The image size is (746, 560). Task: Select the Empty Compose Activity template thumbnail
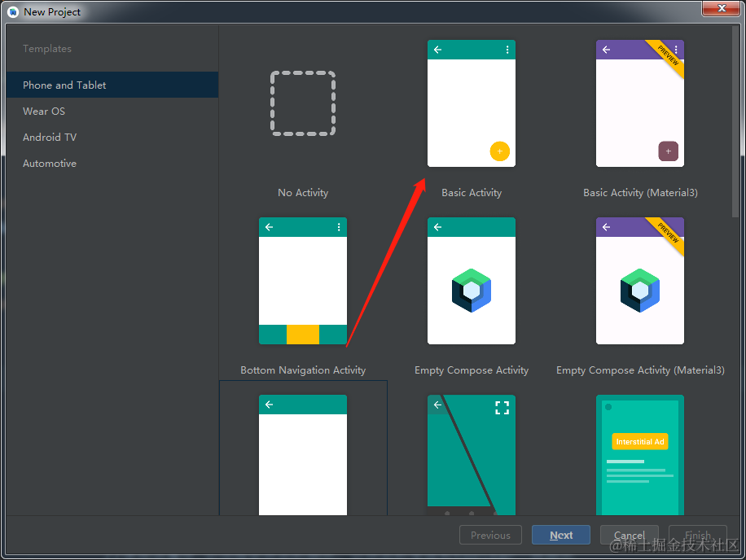(x=472, y=281)
